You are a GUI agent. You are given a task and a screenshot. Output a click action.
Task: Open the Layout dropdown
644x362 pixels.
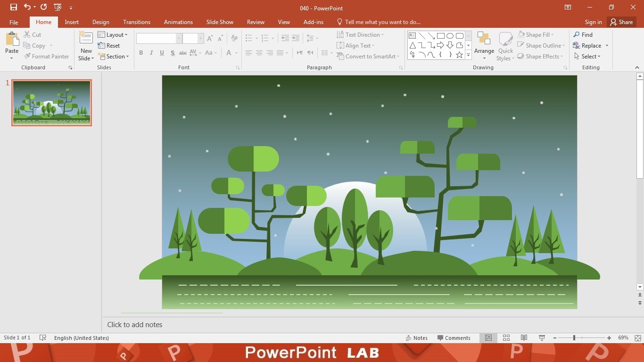(113, 35)
